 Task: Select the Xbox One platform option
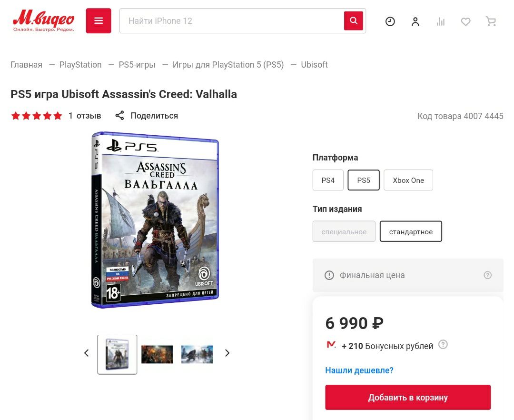(x=408, y=180)
